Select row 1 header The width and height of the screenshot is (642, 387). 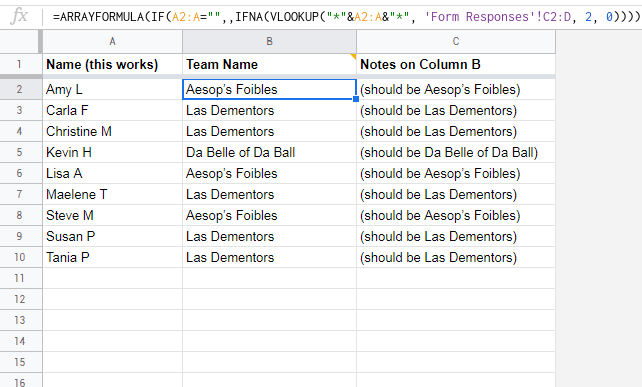click(x=19, y=64)
